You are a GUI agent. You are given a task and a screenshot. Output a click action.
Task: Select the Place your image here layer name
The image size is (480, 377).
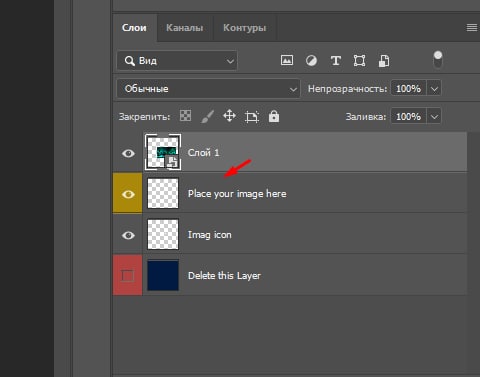[237, 194]
